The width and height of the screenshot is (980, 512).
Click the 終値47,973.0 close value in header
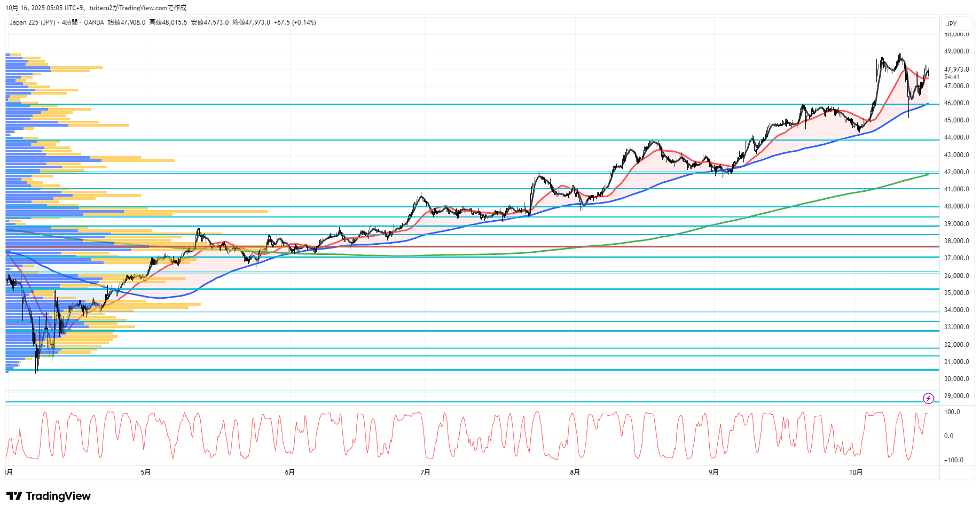pyautogui.click(x=251, y=22)
